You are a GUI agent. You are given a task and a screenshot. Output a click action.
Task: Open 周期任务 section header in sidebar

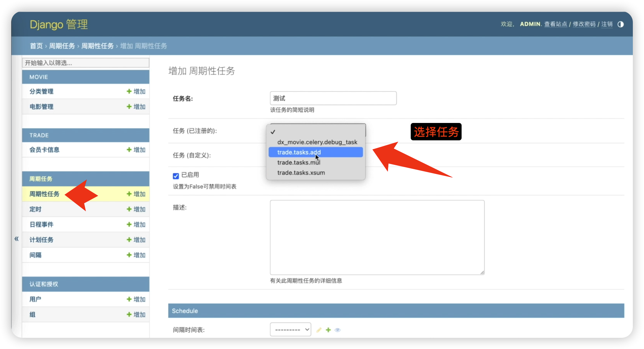41,179
